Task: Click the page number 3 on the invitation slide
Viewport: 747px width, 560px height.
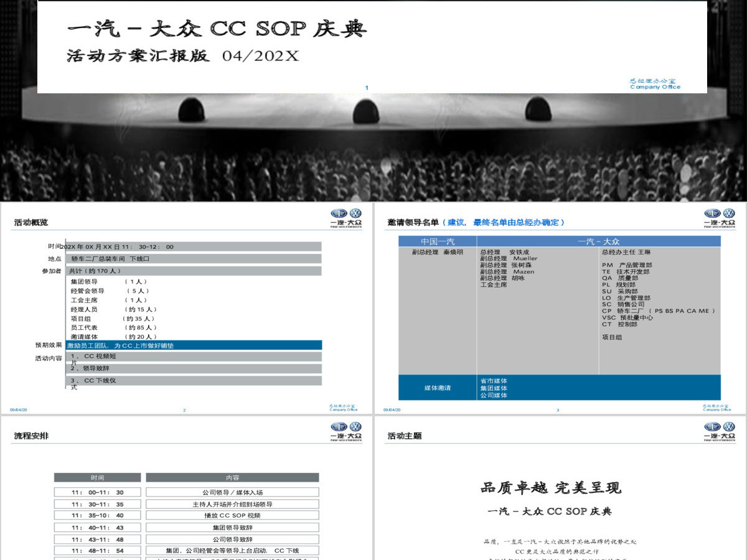Action: click(558, 410)
